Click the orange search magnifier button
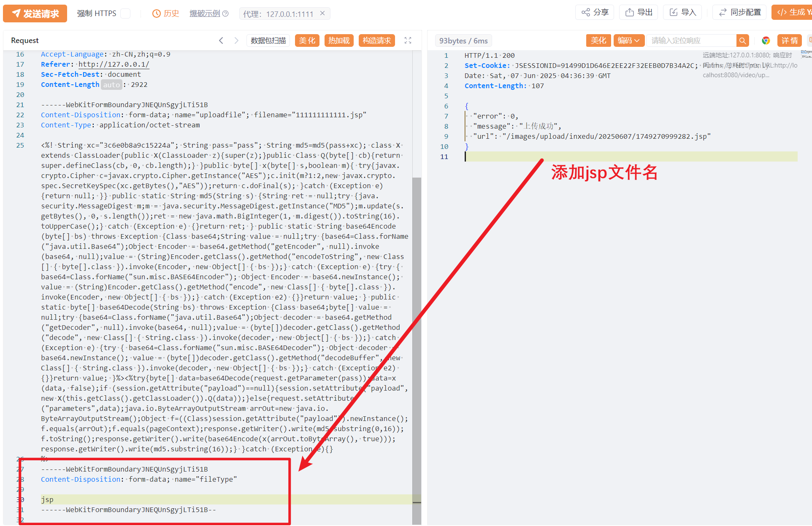Viewport: 812px width, 526px height. (742, 40)
